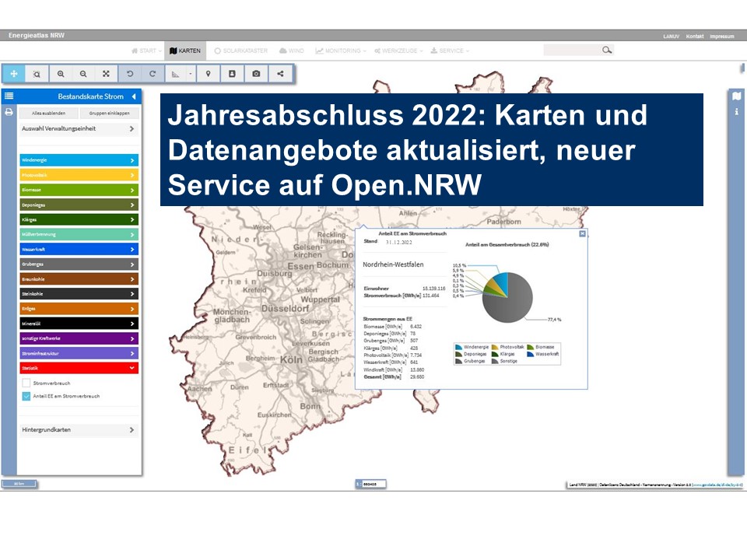This screenshot has width=747, height=560.
Task: Click the Kontakt link
Action: (x=695, y=37)
